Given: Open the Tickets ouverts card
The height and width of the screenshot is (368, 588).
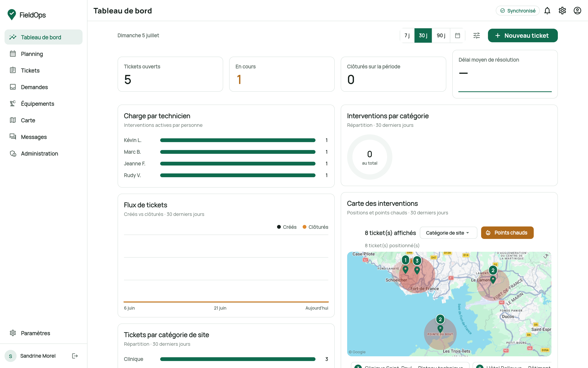Looking at the screenshot, I should tap(170, 74).
